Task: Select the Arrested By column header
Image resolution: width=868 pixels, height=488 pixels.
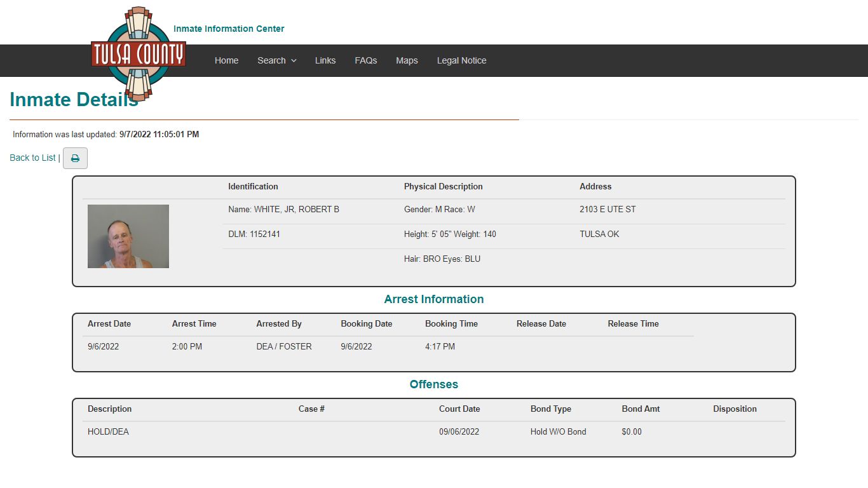Action: tap(279, 323)
